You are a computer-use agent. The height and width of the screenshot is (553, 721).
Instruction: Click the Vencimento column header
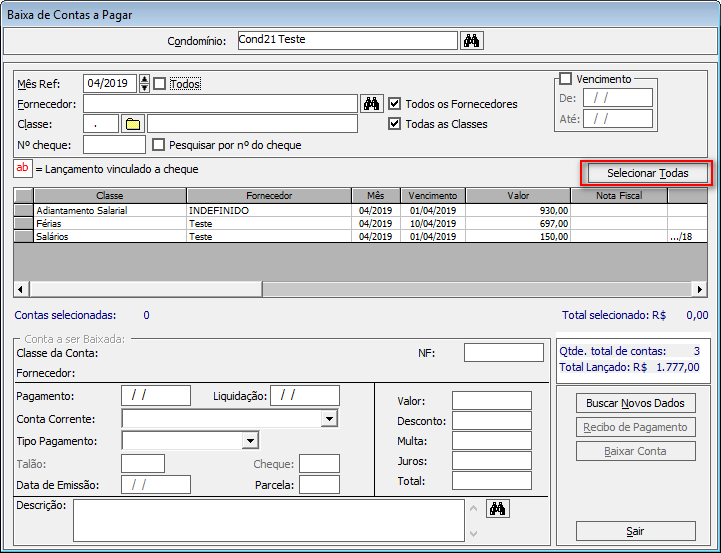pyautogui.click(x=433, y=196)
